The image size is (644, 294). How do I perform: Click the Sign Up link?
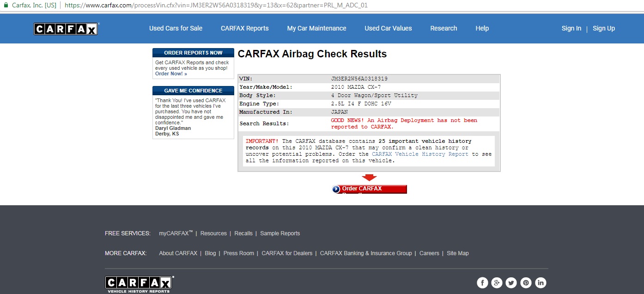point(604,28)
